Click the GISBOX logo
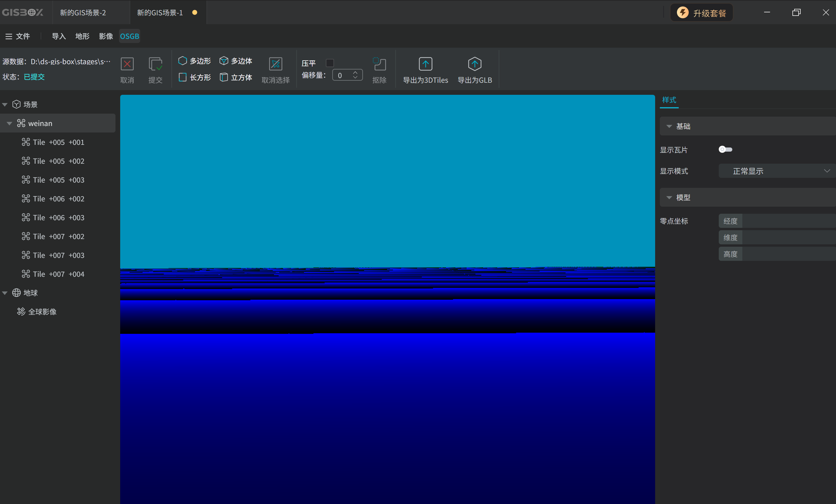Viewport: 836px width, 504px height. click(22, 13)
